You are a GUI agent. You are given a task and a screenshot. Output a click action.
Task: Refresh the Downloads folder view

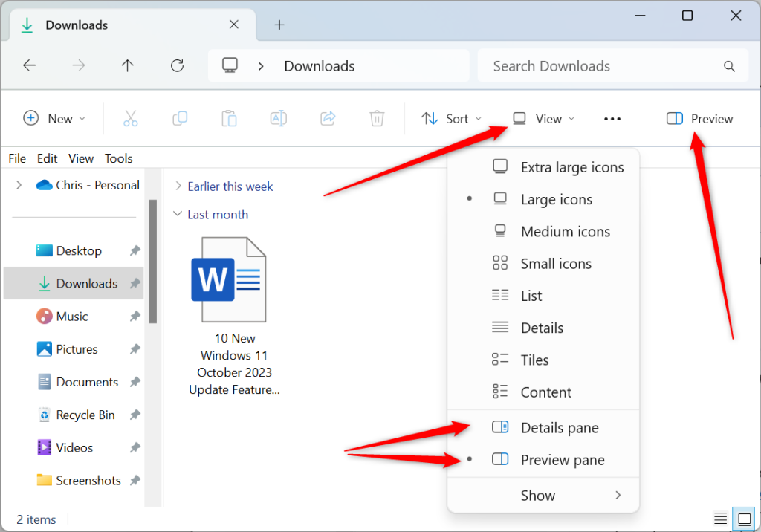(177, 66)
